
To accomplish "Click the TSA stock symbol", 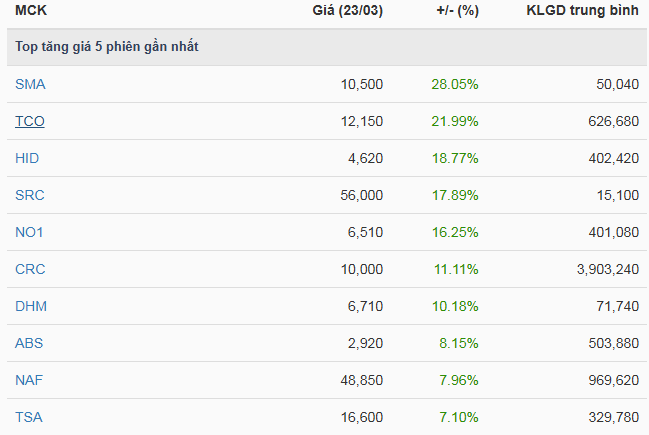I will [x=29, y=417].
